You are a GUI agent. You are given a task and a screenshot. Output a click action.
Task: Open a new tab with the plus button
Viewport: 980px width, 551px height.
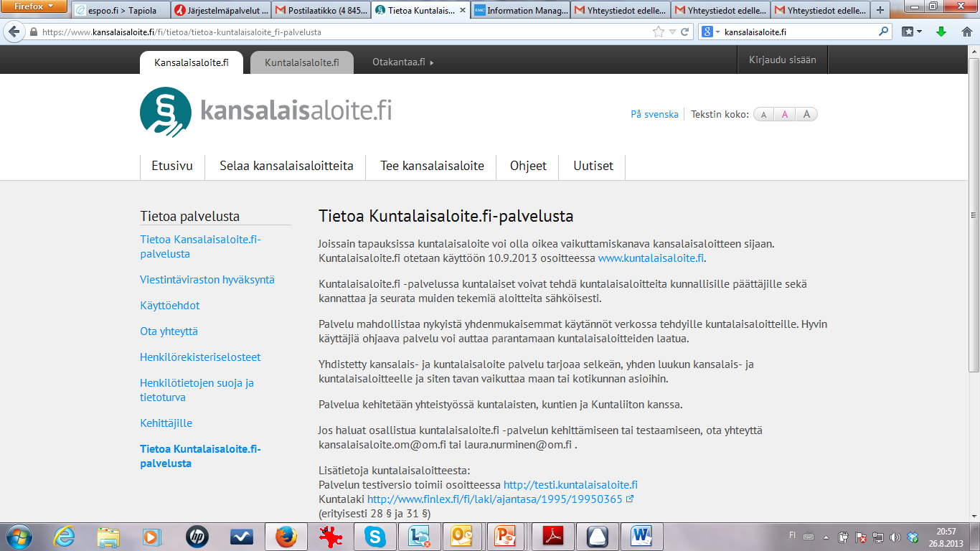coord(880,10)
